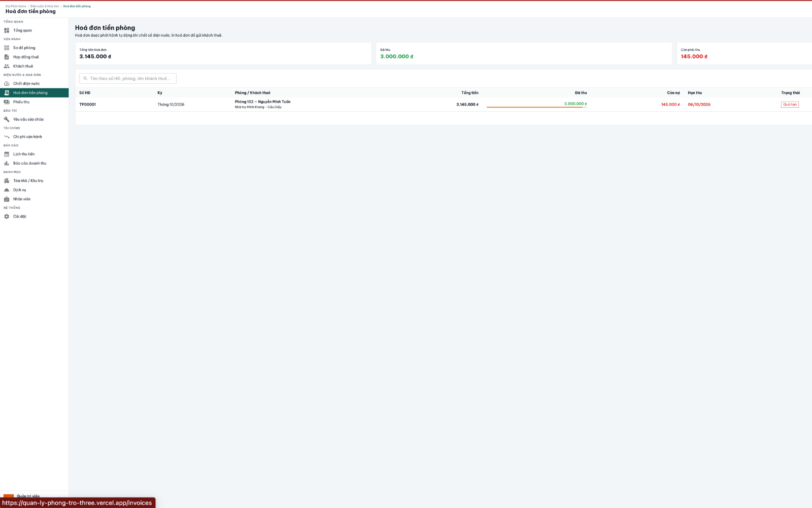Click the Còn nợ amount 145.000 đ in row
The width and height of the screenshot is (812, 508).
point(670,105)
